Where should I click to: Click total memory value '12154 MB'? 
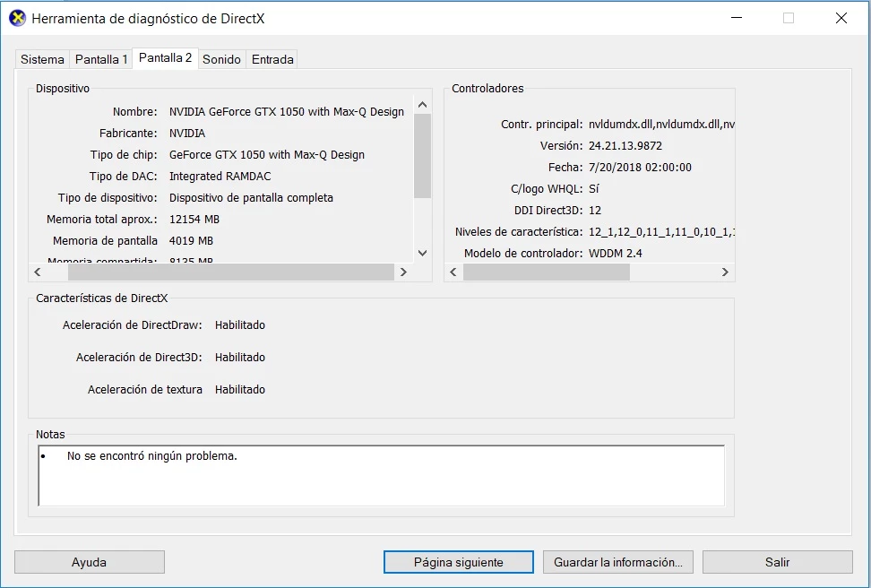tap(194, 220)
